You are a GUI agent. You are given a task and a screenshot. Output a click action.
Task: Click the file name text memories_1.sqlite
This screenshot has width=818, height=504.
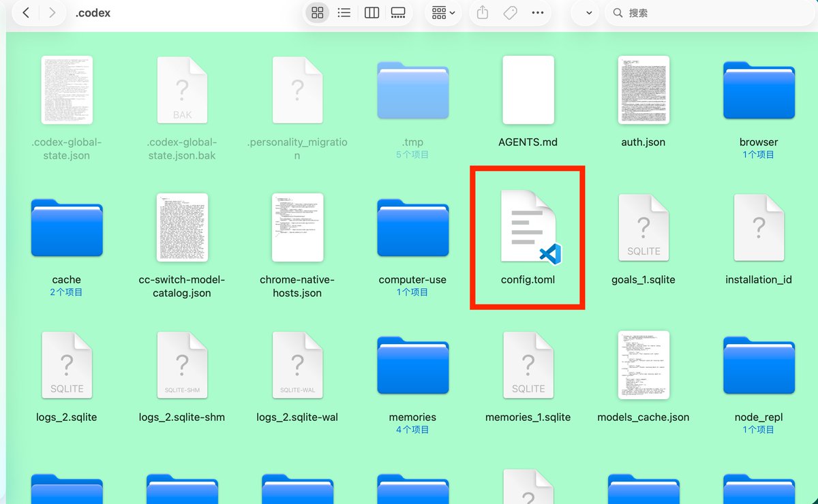point(528,417)
